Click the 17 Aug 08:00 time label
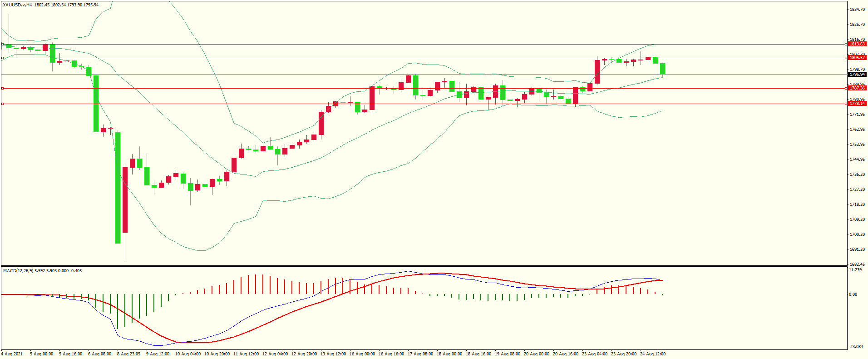This screenshot has height=359, width=868. pos(420,354)
